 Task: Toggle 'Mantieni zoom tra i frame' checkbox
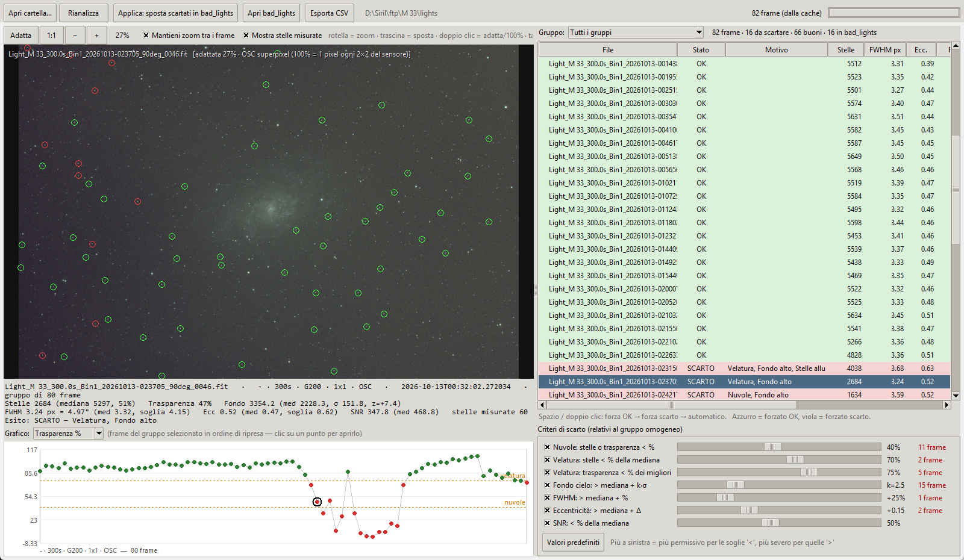point(146,36)
